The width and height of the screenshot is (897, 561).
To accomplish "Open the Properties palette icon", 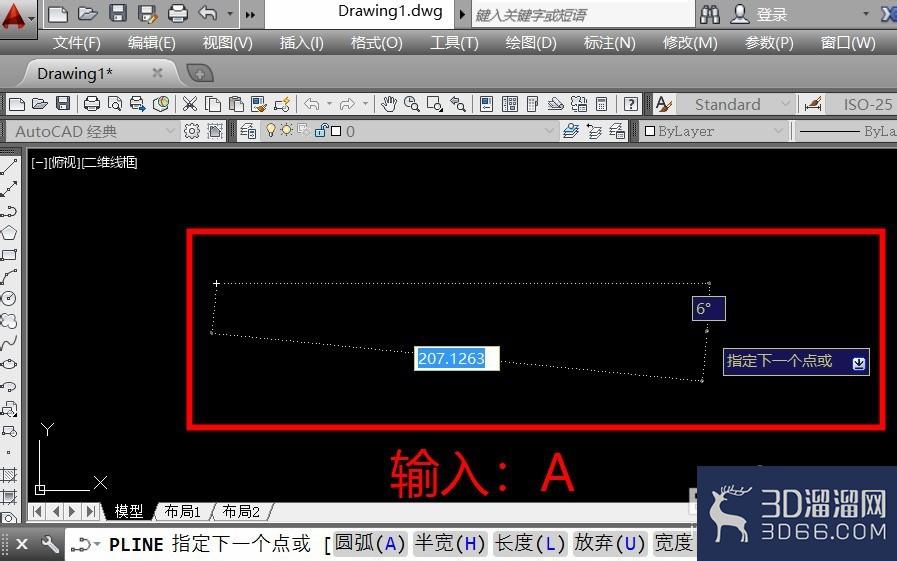I will click(486, 104).
